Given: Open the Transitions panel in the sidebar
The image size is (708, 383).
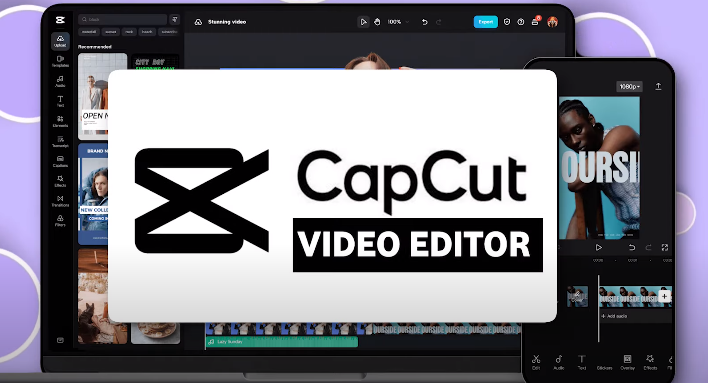Looking at the screenshot, I should (x=60, y=201).
